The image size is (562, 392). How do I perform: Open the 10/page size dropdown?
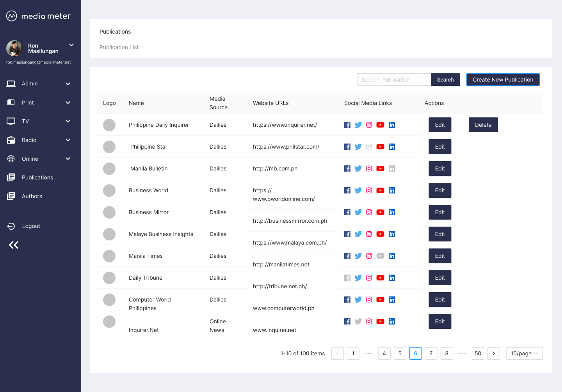pos(524,353)
